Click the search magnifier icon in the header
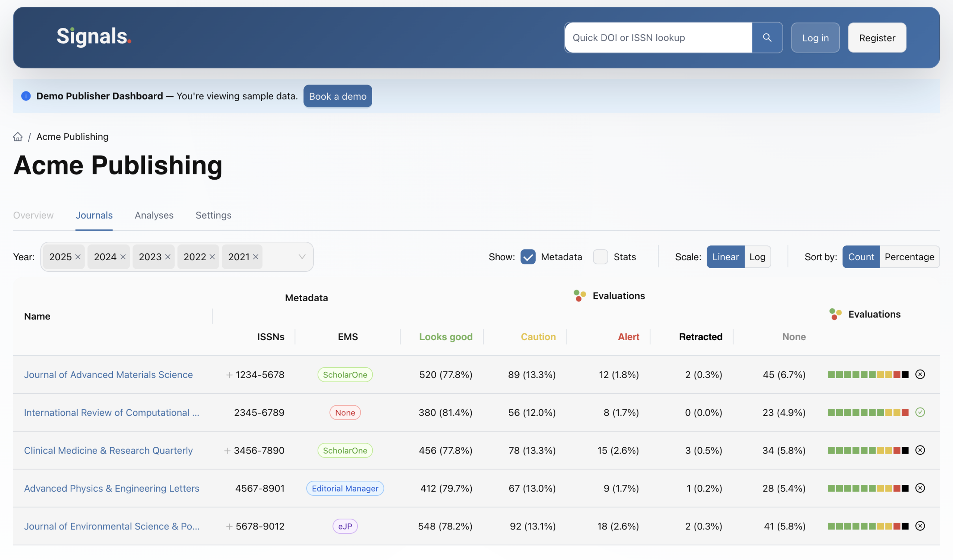 click(x=767, y=38)
